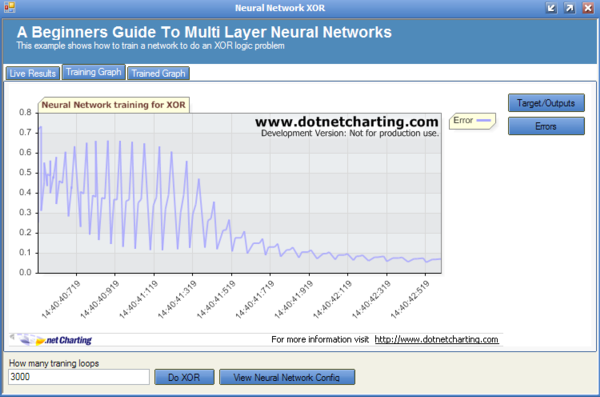Click the 'Neural Network XOR' title bar text
Image resolution: width=600 pixels, height=397 pixels.
coord(280,8)
